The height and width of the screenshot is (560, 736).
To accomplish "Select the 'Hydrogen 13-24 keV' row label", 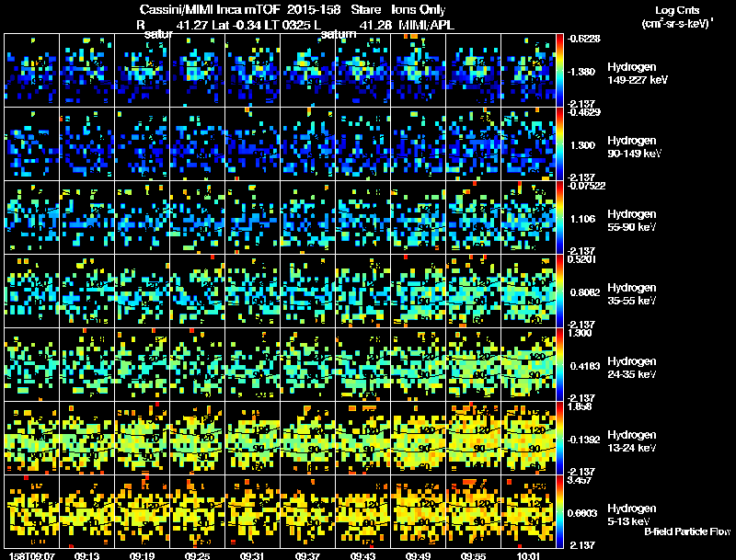I will click(632, 441).
